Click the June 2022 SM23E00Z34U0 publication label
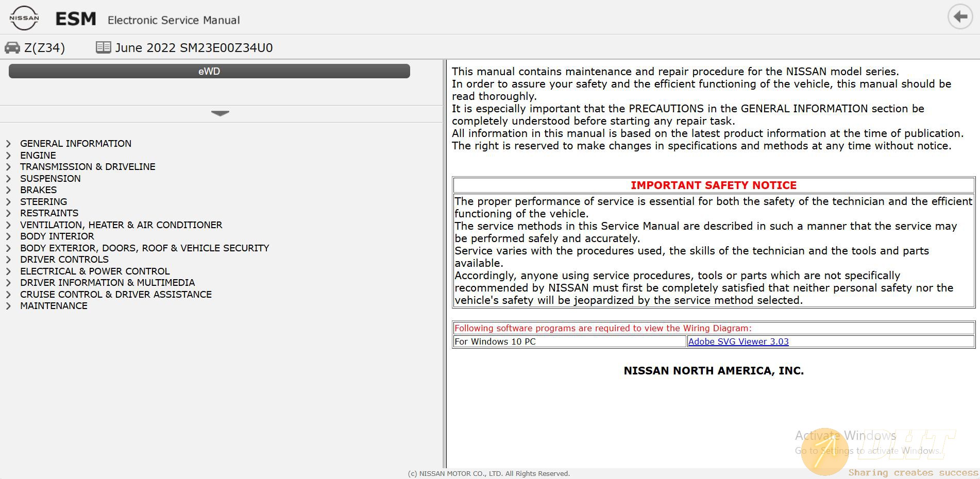This screenshot has height=479, width=980. pyautogui.click(x=194, y=48)
